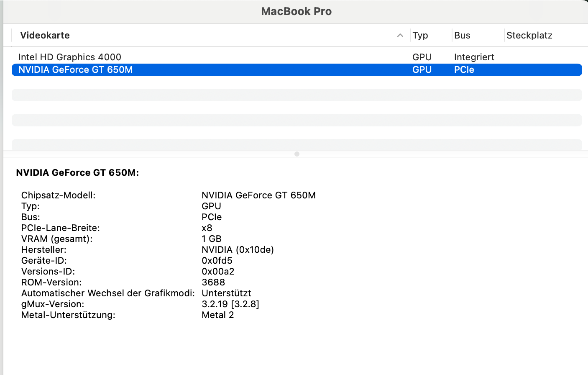
Task: Click the Steckplatz column header
Action: point(529,36)
